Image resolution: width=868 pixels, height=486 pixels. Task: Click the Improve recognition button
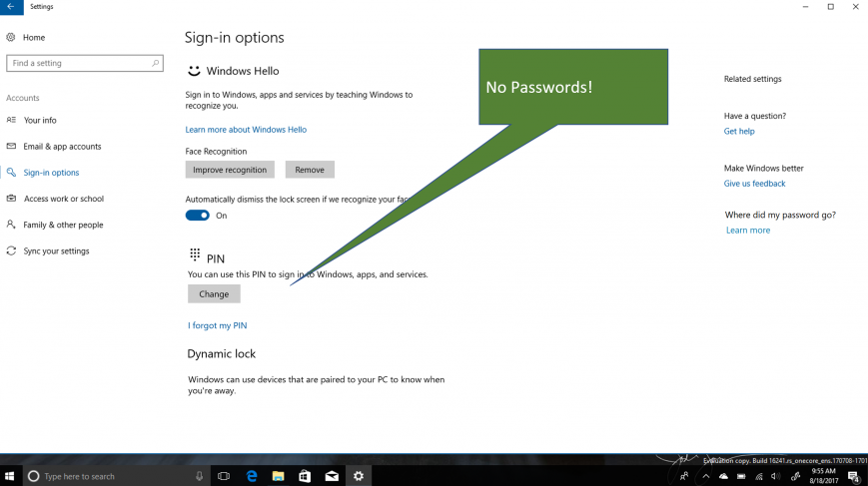(230, 170)
